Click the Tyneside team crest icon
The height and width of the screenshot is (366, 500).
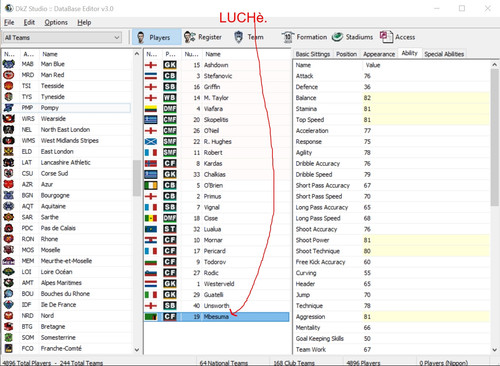point(9,97)
